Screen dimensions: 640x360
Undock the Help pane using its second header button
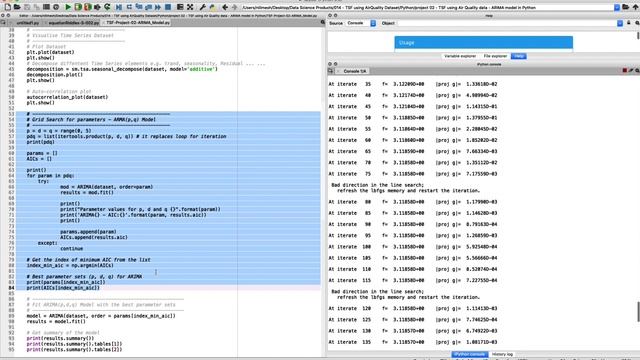336,16
